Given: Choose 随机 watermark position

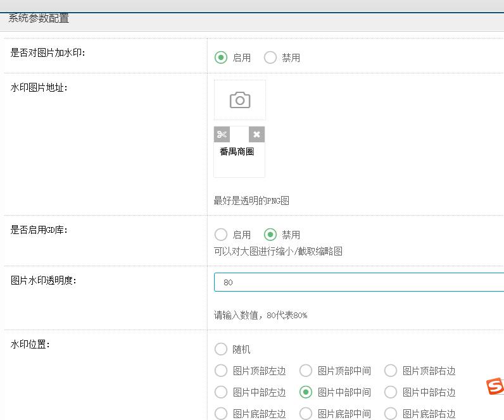Looking at the screenshot, I should [x=221, y=349].
